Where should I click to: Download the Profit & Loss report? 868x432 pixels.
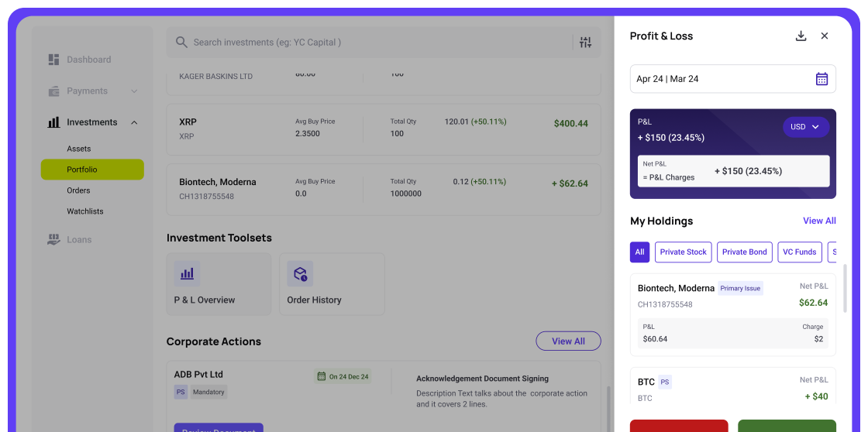click(801, 36)
